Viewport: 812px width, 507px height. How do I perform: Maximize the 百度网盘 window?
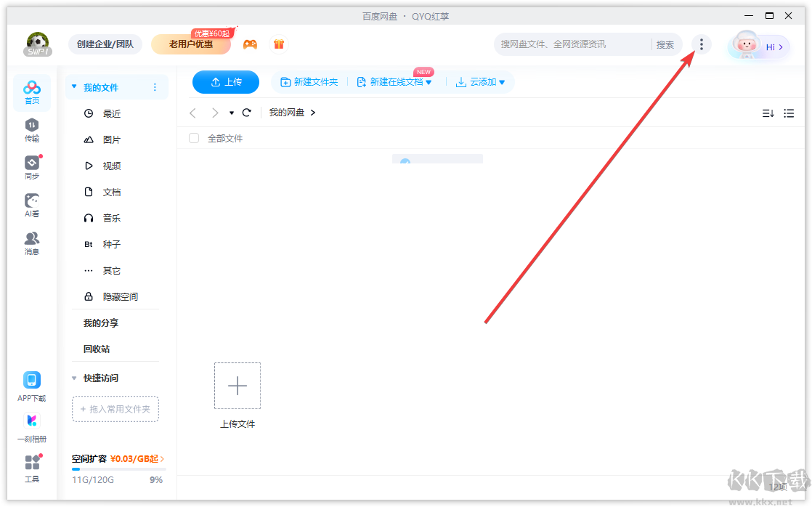pos(769,15)
